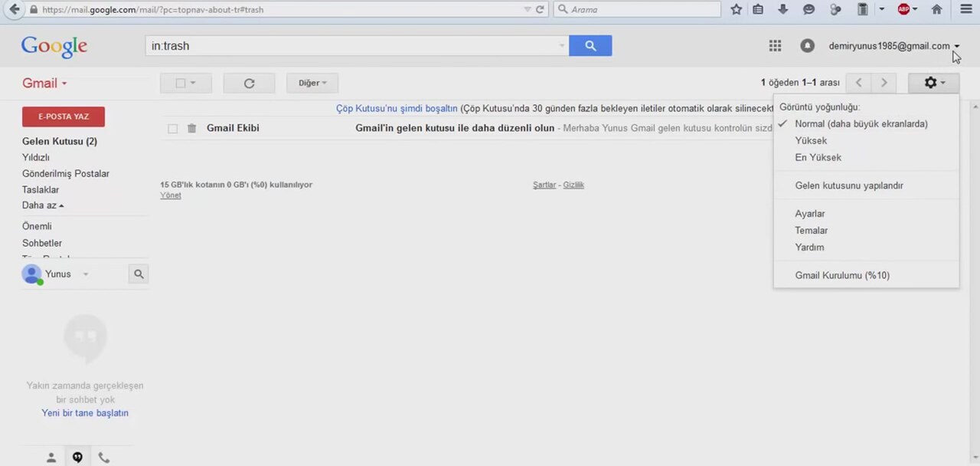Screen dimensions: 980x466
Task: Click the Gmail Ekibi sender name
Action: pos(233,128)
